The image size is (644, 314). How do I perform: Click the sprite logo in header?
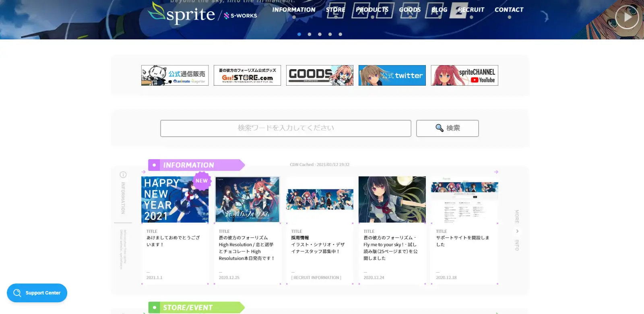click(182, 13)
